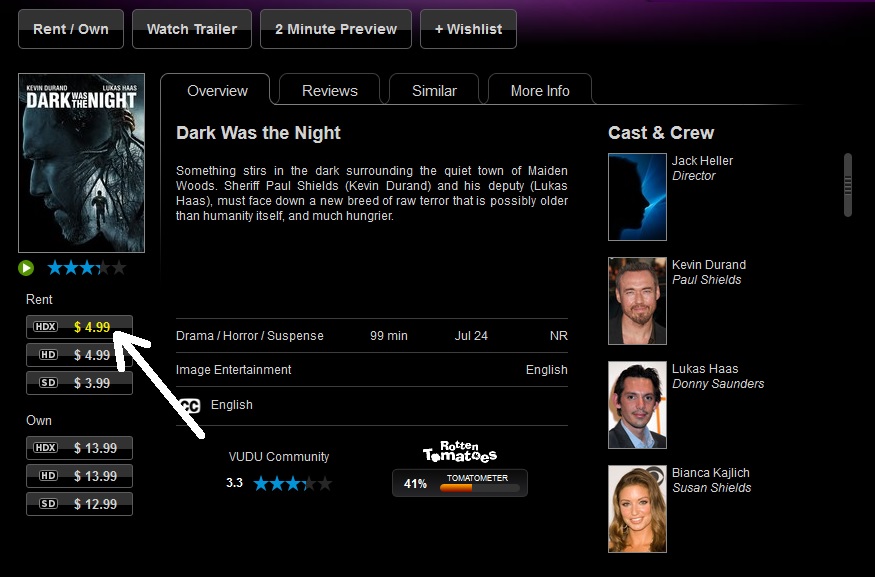Click the Jack Heller name link
Image resolution: width=875 pixels, height=577 pixels.
coord(702,161)
